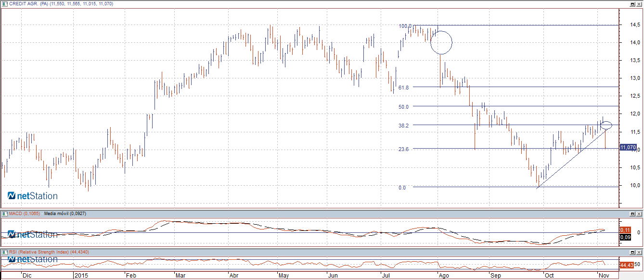The image size is (644, 280).
Task: Click the CREDIT AGR. price panel icon
Action: pyautogui.click(x=5, y=3)
